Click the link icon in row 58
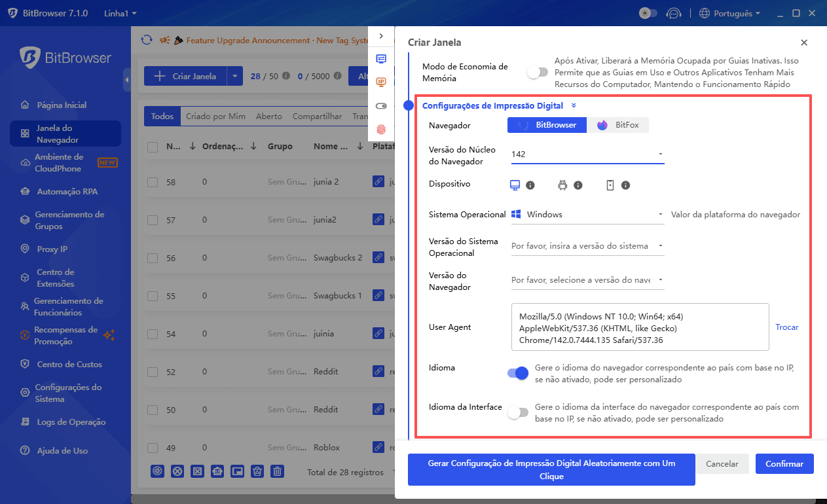Screen dimensions: 827x504 point(378,181)
